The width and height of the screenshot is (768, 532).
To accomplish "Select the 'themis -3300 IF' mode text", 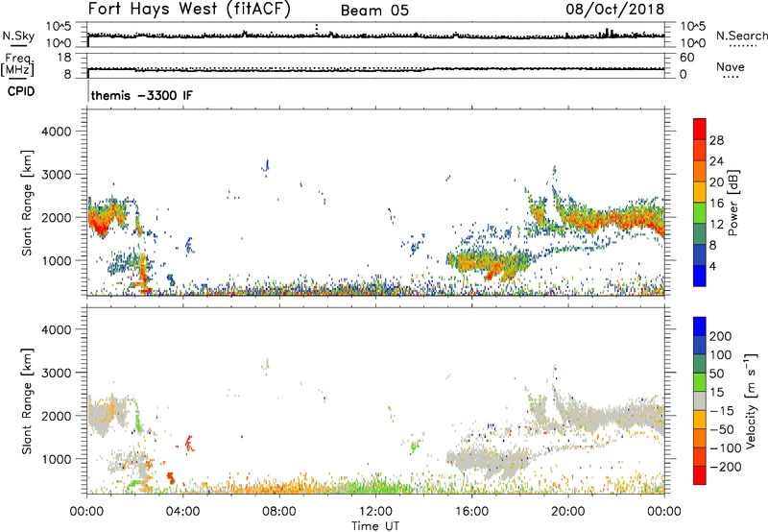I will [141, 95].
